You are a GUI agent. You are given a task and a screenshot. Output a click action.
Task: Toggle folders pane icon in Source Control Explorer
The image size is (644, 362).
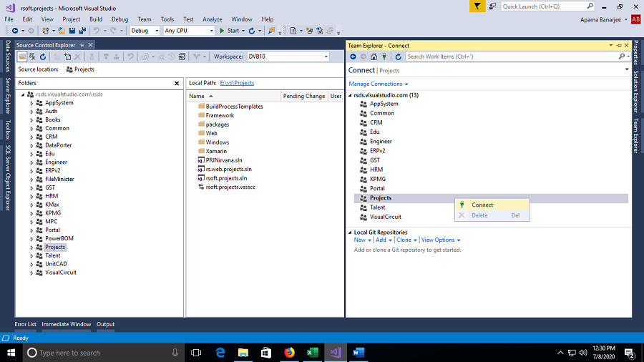point(22,57)
